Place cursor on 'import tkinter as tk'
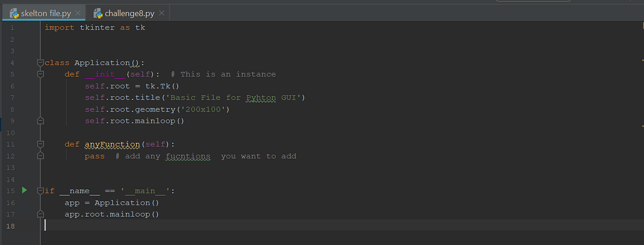The image size is (644, 245). pos(94,27)
